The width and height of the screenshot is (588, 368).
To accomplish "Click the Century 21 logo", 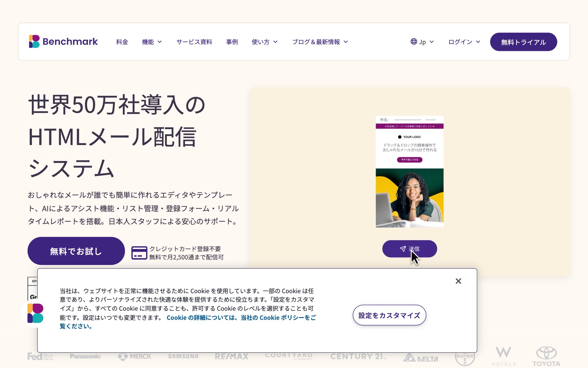I will tap(358, 356).
